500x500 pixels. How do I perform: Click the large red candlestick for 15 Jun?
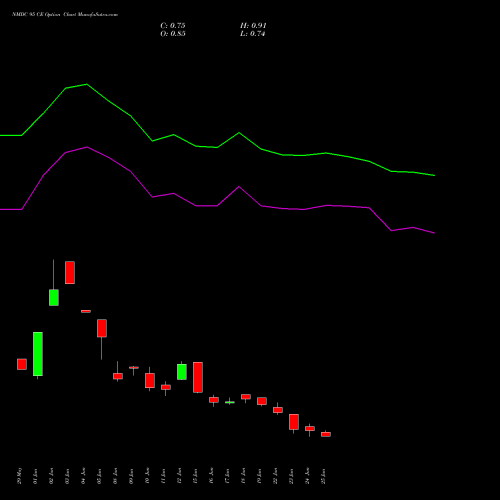click(x=198, y=377)
